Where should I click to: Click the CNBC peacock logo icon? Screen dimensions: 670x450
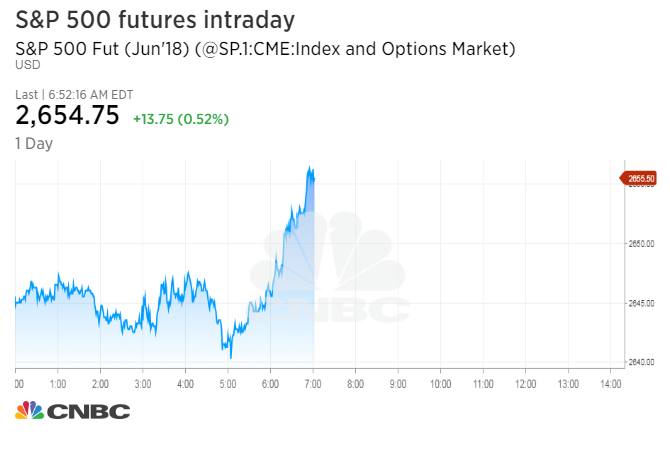point(29,410)
